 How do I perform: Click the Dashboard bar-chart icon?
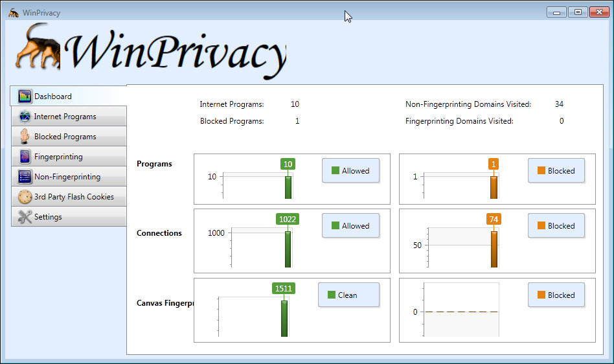pyautogui.click(x=25, y=97)
